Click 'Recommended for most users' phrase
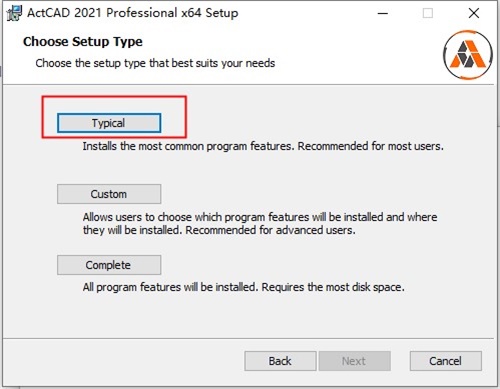The image size is (500, 389). click(x=371, y=146)
